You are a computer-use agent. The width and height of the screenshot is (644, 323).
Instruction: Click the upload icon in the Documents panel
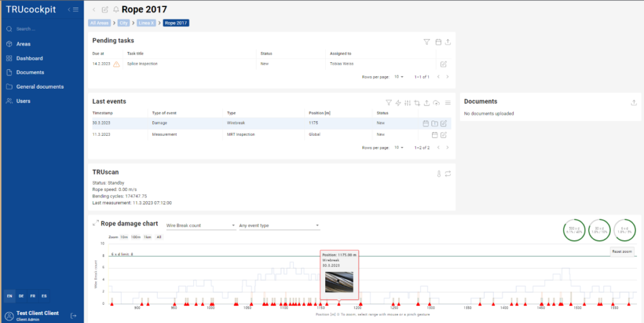[633, 102]
